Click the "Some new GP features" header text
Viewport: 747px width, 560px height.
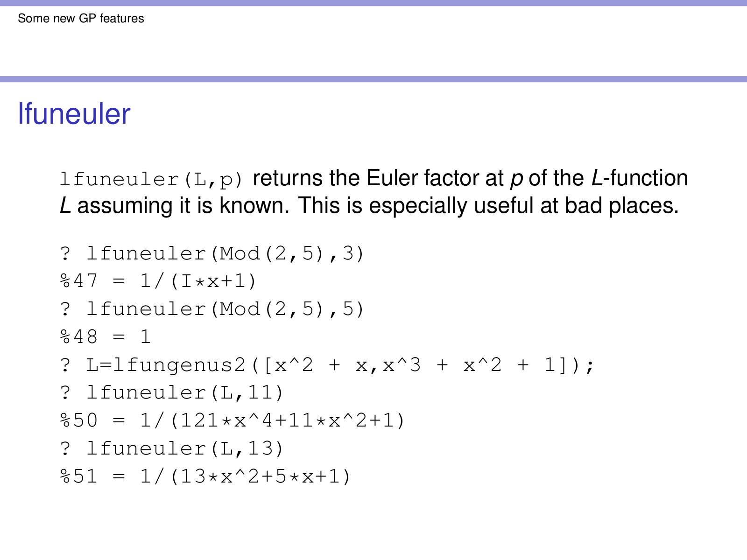click(x=81, y=19)
